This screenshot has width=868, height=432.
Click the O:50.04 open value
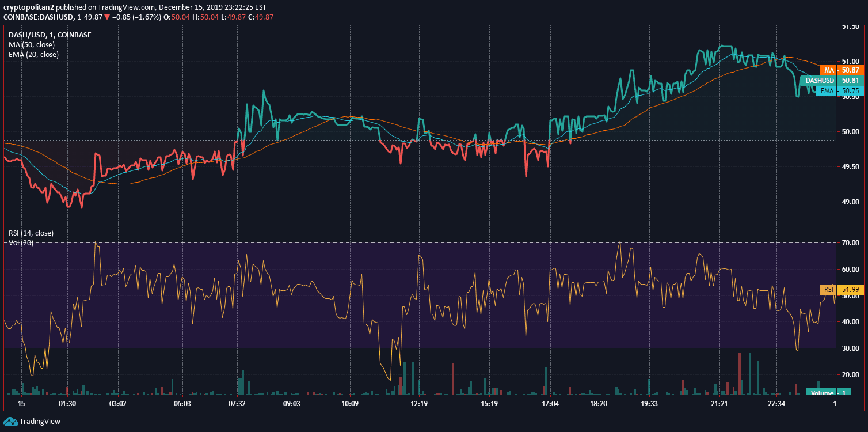click(177, 17)
